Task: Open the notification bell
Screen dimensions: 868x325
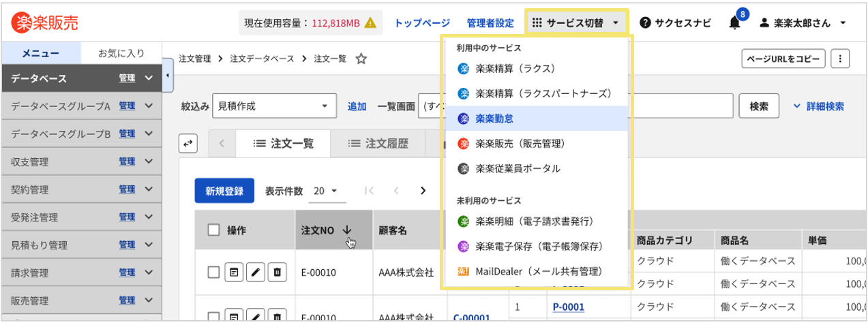Action: pos(734,22)
